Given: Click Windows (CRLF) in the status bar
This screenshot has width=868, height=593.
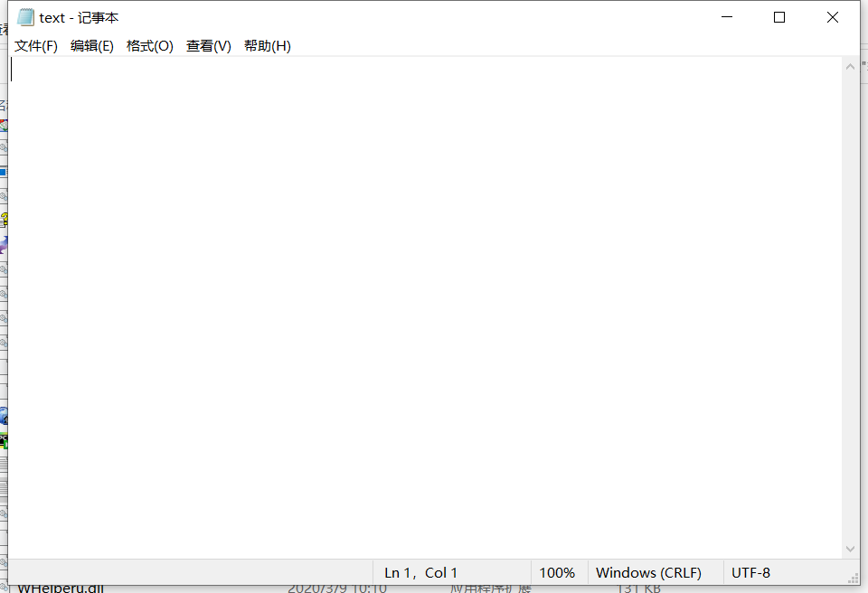Looking at the screenshot, I should coord(648,572).
